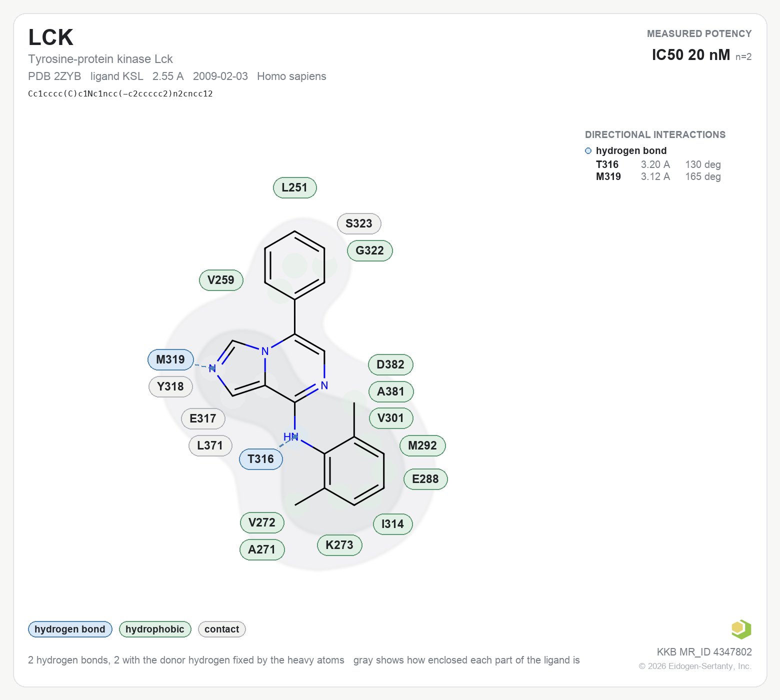The image size is (780, 700).
Task: Click the MEASURED POTENCY label
Action: [x=699, y=34]
